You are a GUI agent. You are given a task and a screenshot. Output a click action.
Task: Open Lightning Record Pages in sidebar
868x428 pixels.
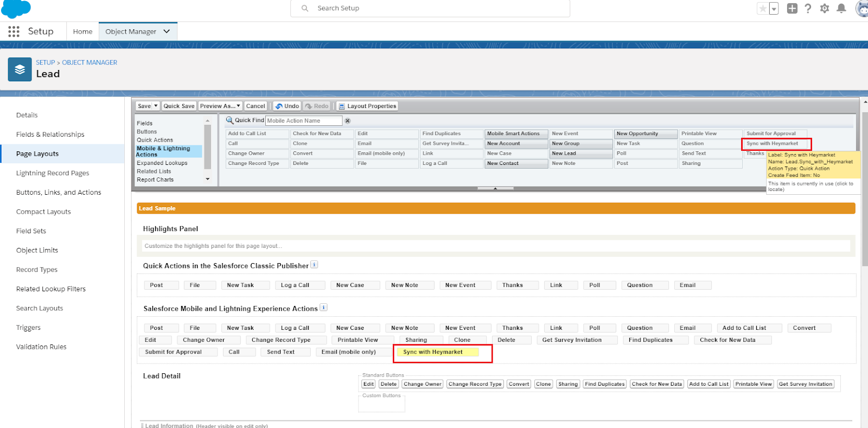coord(53,173)
